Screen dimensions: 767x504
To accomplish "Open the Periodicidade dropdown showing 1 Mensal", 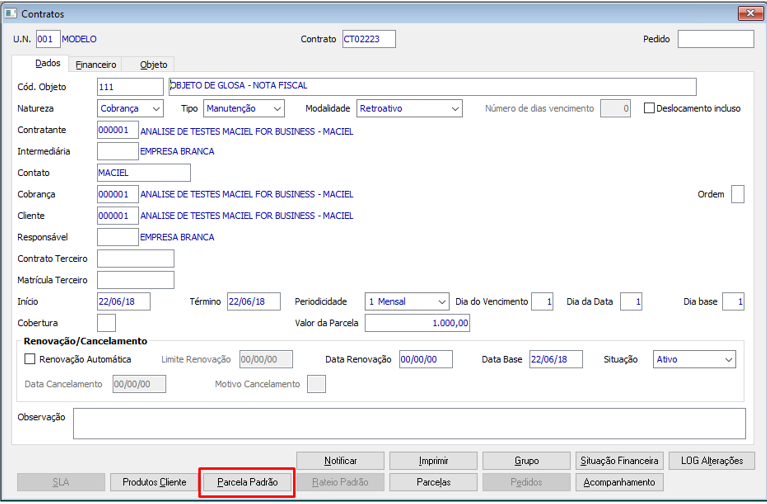I will [407, 302].
